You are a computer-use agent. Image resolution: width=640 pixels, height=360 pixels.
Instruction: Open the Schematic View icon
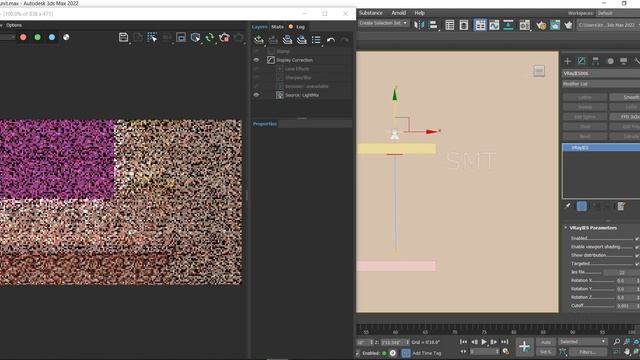coord(508,25)
